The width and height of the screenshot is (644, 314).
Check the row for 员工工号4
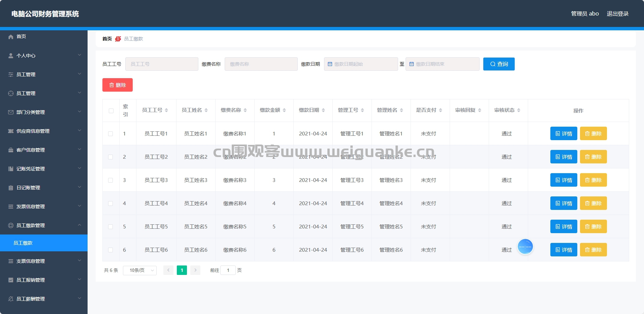pyautogui.click(x=110, y=203)
